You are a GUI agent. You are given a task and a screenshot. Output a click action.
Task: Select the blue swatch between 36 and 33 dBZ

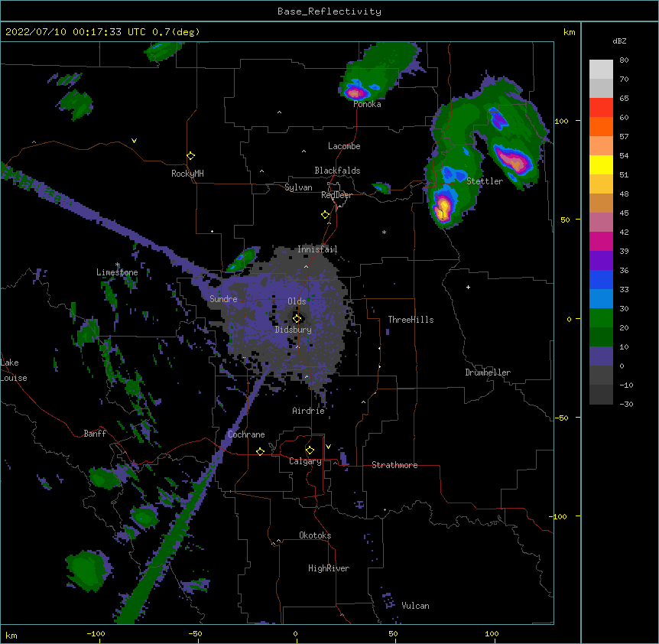(x=601, y=279)
